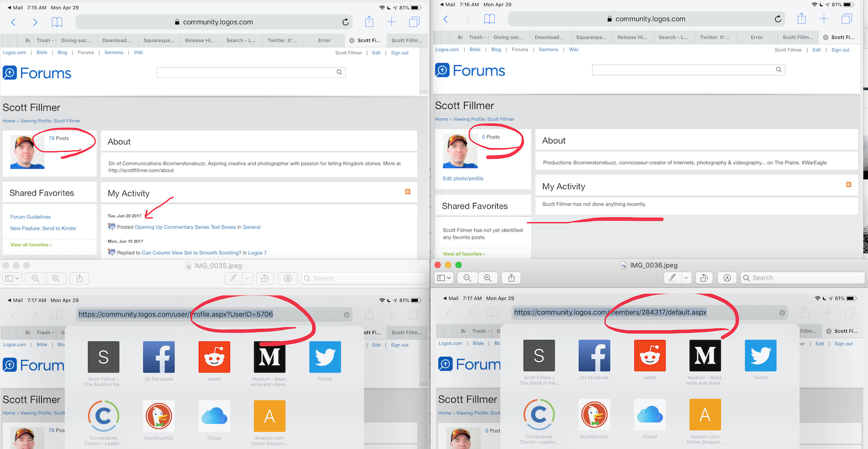The height and width of the screenshot is (449, 868).
Task: Tap the Safari back arrow on the 78 Posts page
Action: coord(14,22)
